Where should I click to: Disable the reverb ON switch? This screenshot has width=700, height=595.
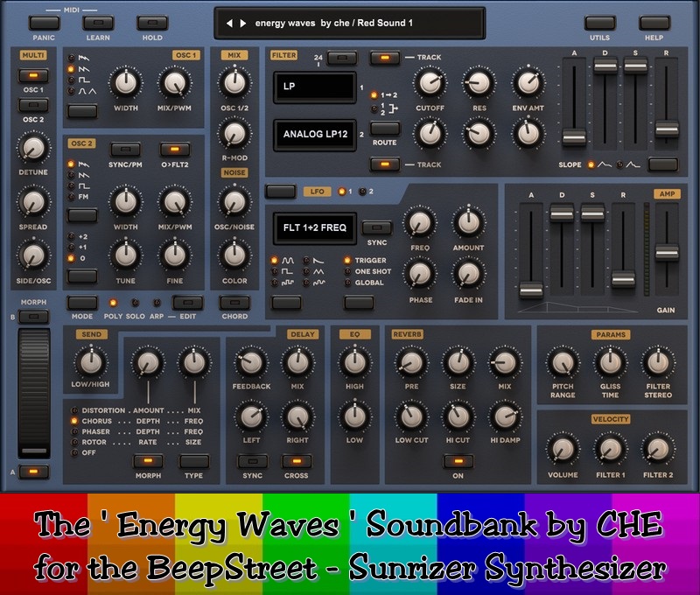[x=458, y=461]
